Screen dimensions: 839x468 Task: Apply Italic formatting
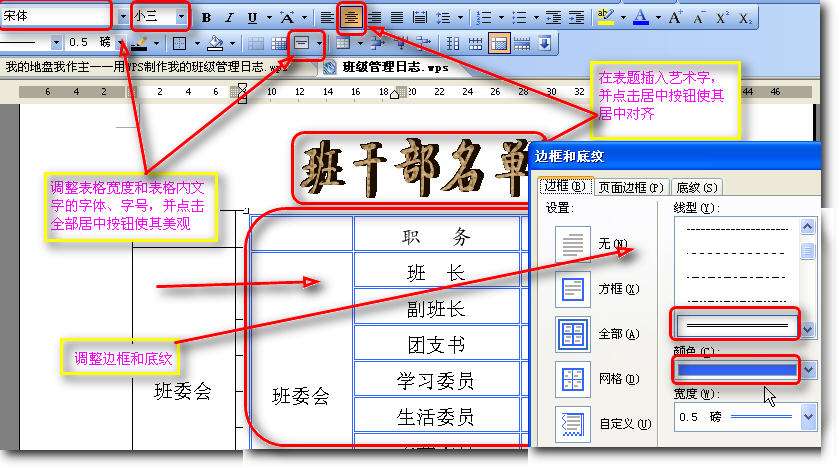click(x=229, y=18)
